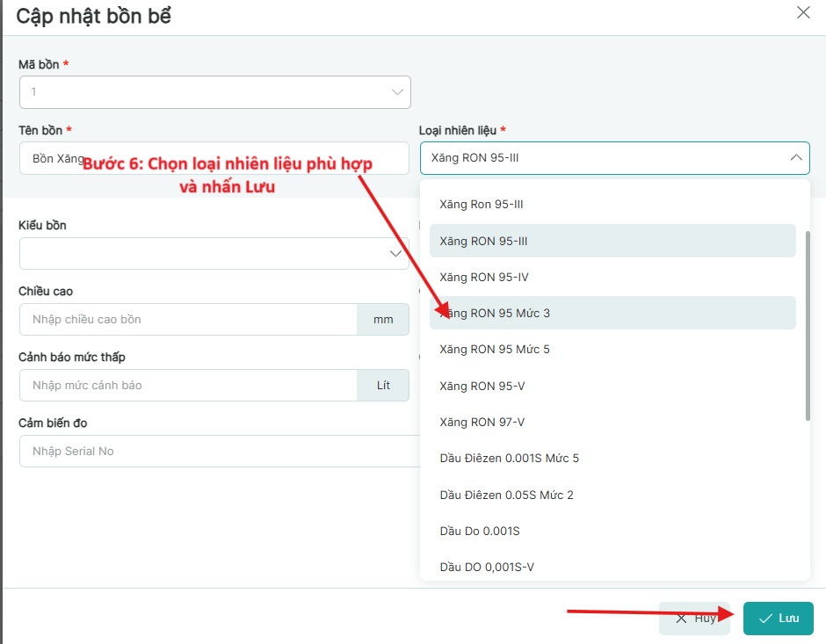The height and width of the screenshot is (644, 826).
Task: Select Dầu Điêzen 0.001S Mức 5
Action: (510, 458)
